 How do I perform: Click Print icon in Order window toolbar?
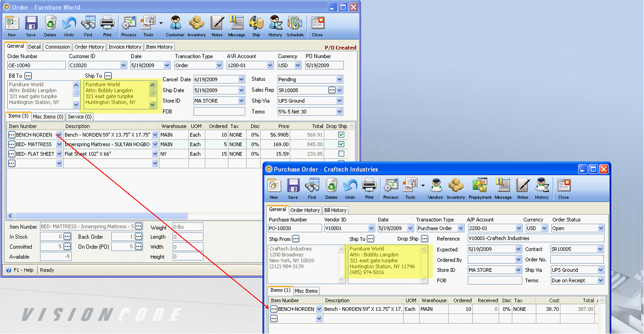(x=107, y=23)
